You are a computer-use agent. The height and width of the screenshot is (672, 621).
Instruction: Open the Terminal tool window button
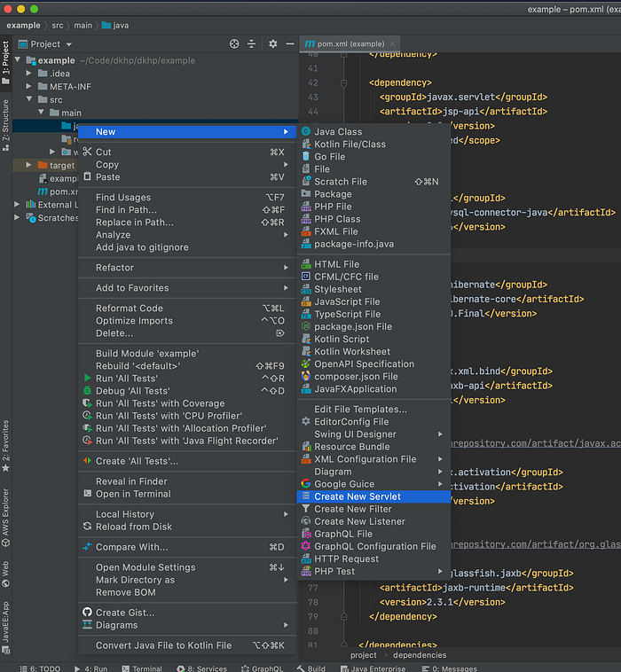coord(142,668)
